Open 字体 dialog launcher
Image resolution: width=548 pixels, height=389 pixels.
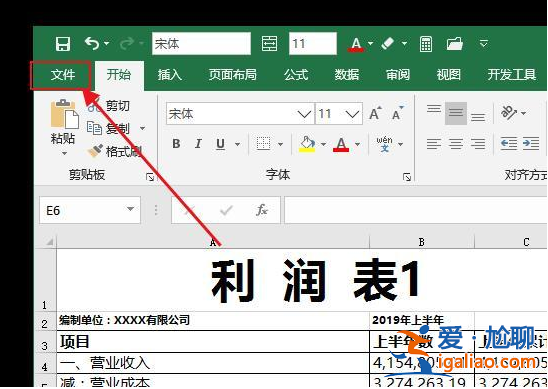(407, 177)
